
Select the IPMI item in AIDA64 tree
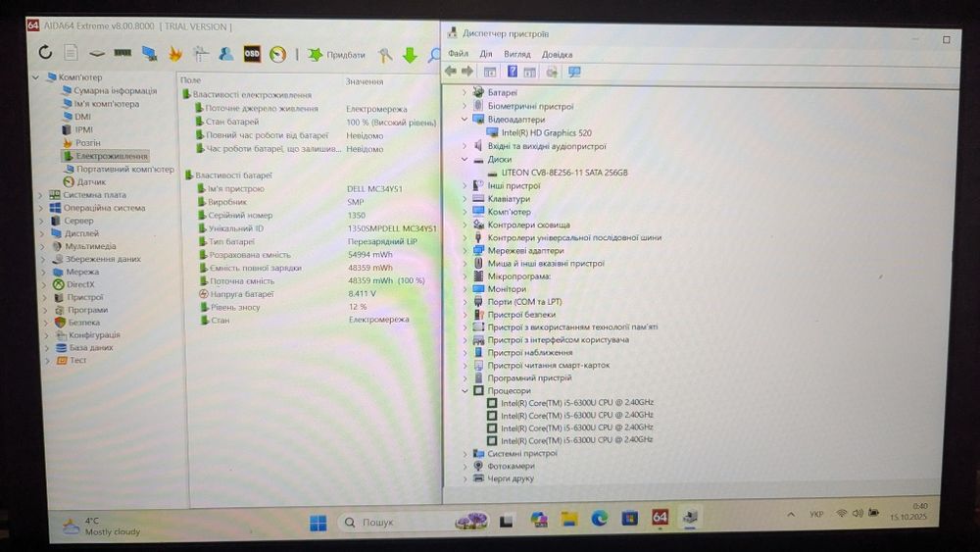pyautogui.click(x=83, y=129)
